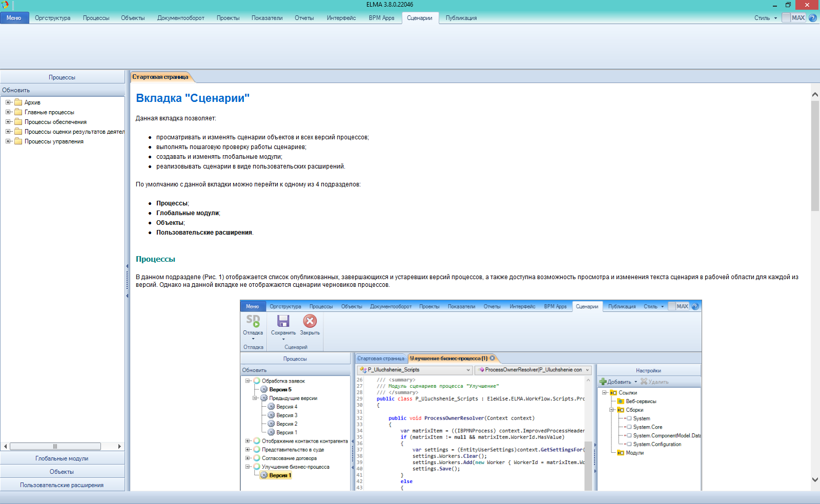Image resolution: width=820 pixels, height=504 pixels.
Task: Expand the Архив tree node
Action: pos(8,102)
